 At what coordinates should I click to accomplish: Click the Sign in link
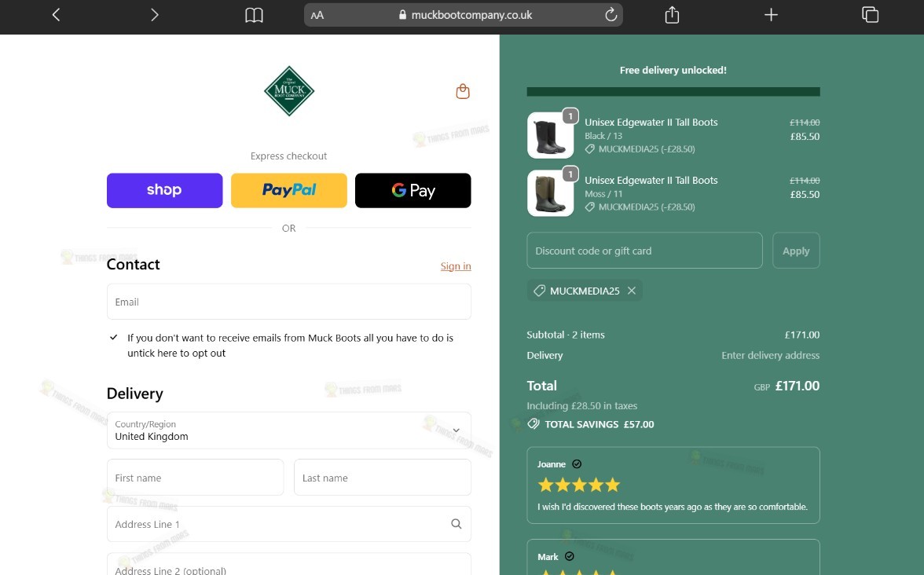click(x=456, y=266)
